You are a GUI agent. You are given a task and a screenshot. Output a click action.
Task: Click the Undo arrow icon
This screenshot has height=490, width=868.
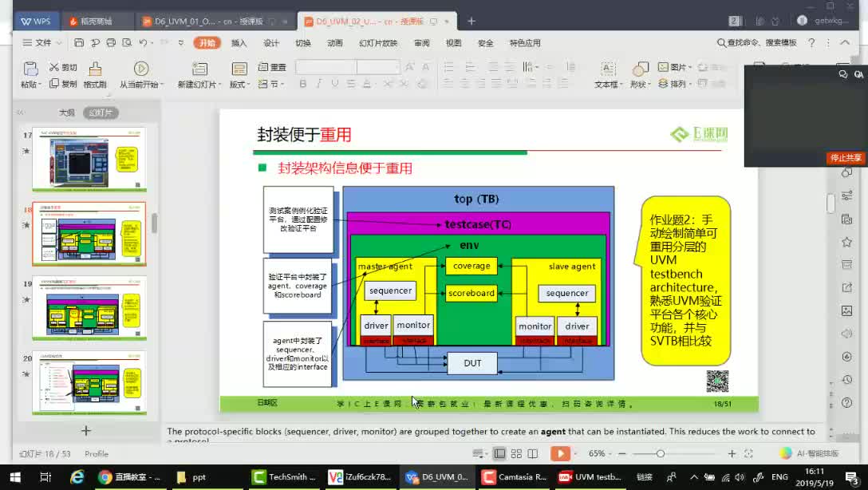[x=143, y=42]
